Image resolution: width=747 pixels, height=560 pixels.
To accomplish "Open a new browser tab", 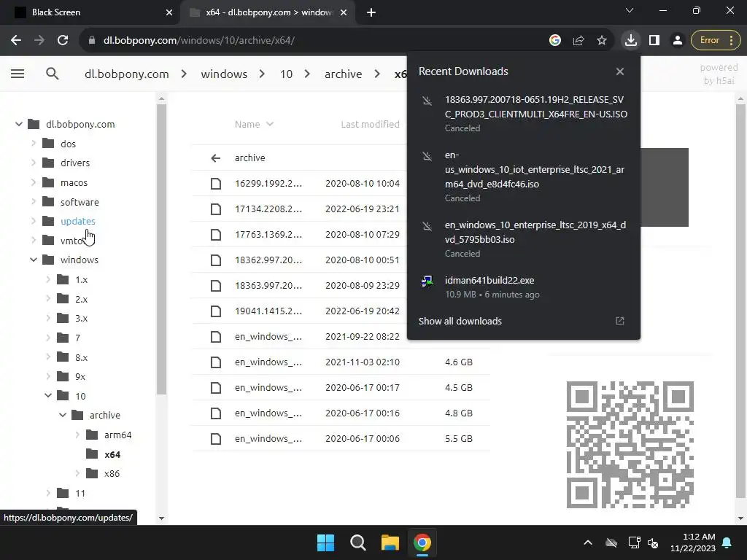I will 371,12.
